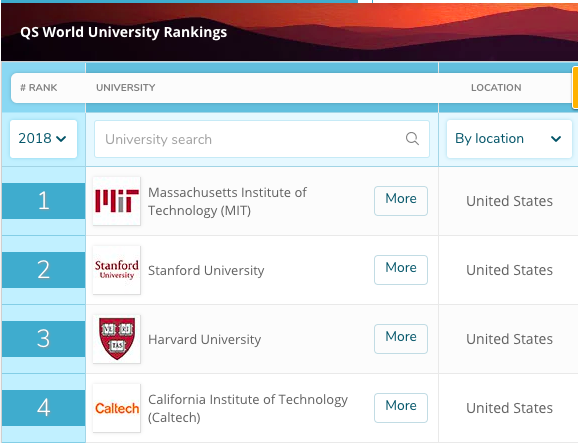The image size is (578, 443).
Task: Click More next to Caltech
Action: pos(401,408)
